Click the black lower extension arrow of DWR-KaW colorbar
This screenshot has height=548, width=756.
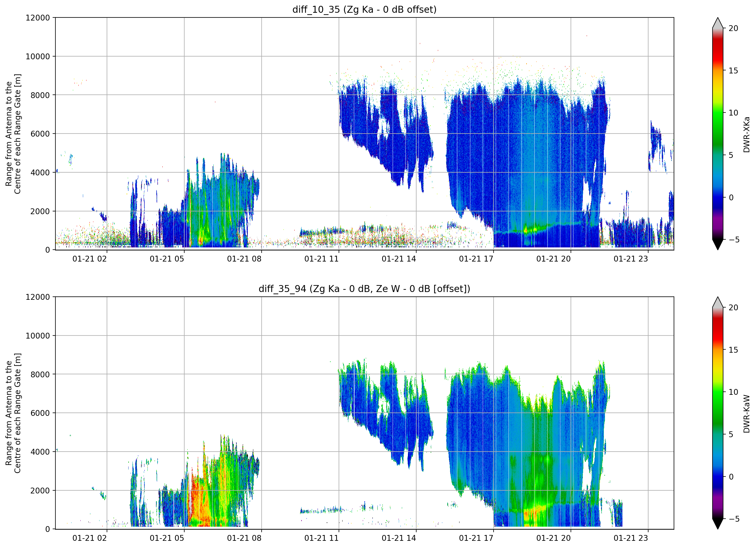click(718, 524)
